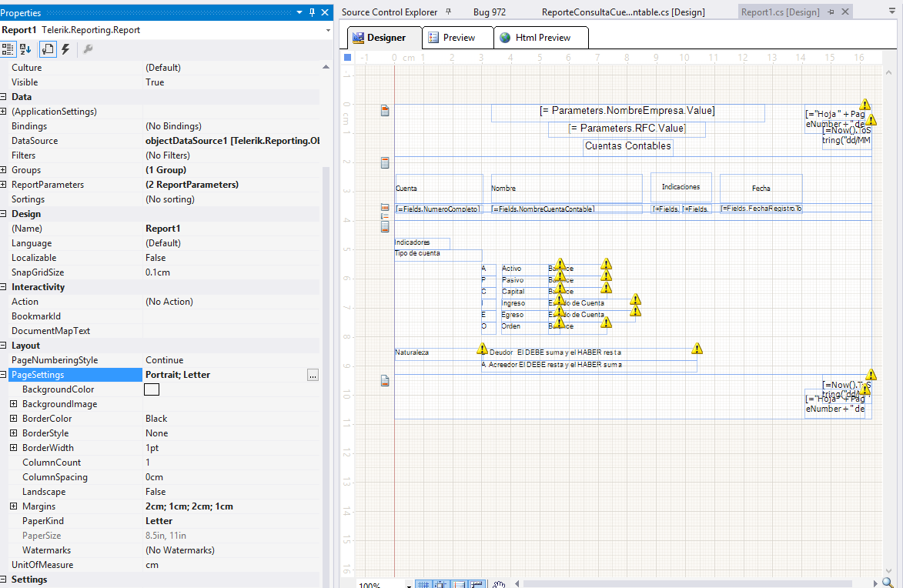903x588 pixels.
Task: Switch to Designer tab
Action: pos(385,38)
